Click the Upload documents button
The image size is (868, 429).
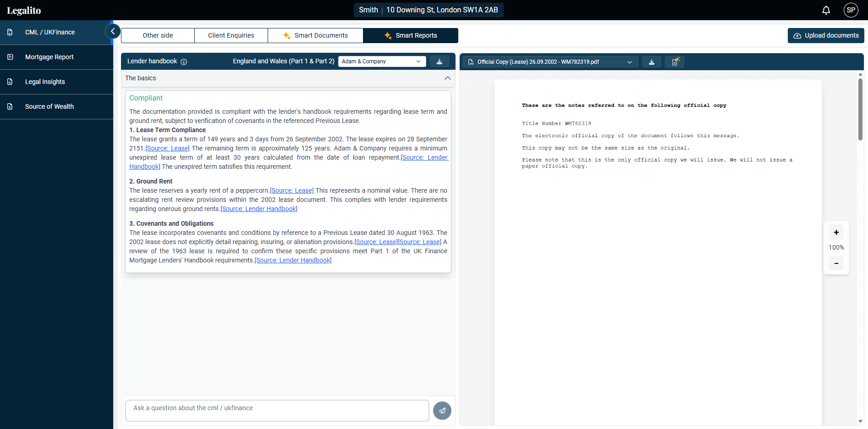tap(825, 36)
